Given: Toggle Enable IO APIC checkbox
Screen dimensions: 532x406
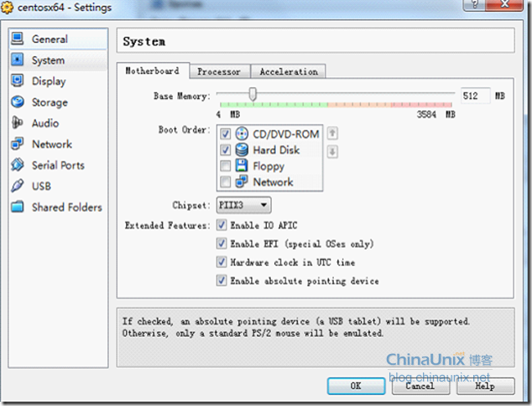Looking at the screenshot, I should (222, 225).
